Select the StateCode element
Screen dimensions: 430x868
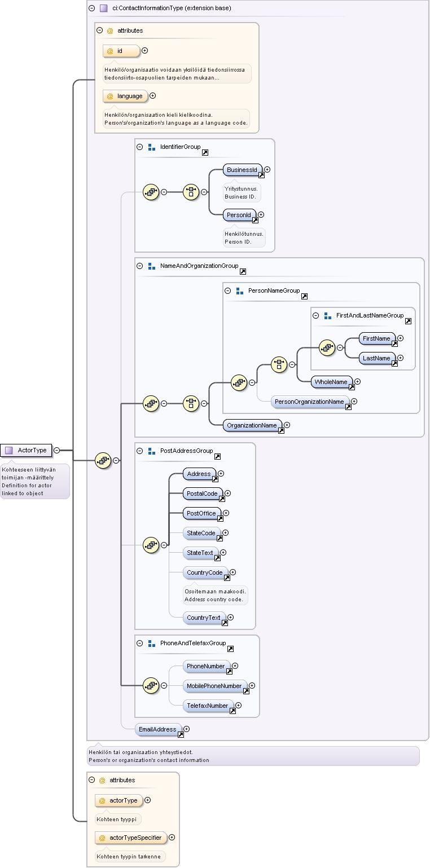click(x=201, y=532)
